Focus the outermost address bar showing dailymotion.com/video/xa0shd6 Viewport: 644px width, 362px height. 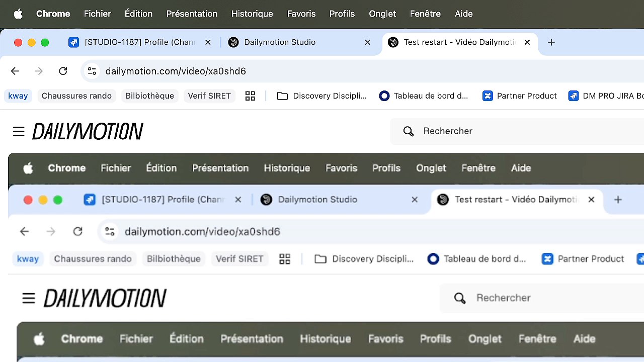click(x=362, y=71)
